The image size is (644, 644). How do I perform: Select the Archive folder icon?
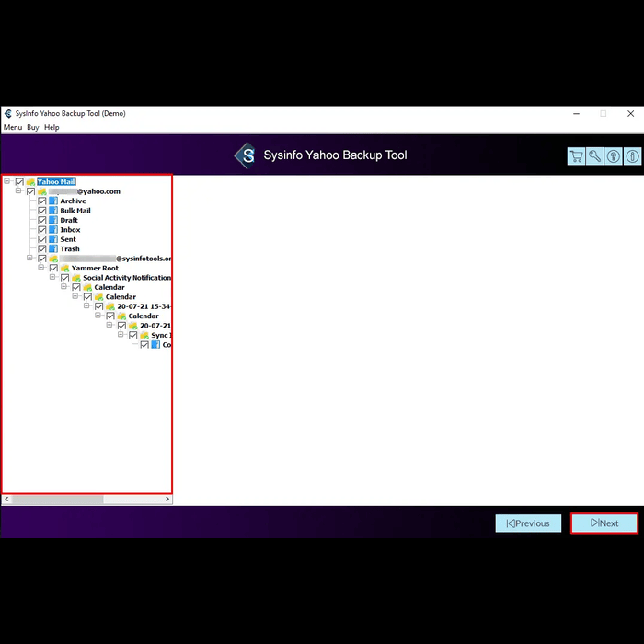pyautogui.click(x=53, y=201)
